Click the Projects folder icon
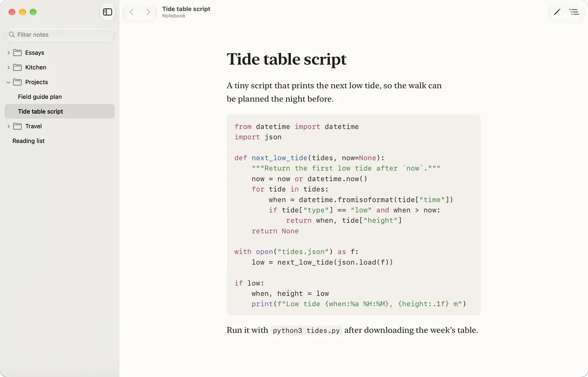Viewport: 588px width, 377px height. pyautogui.click(x=17, y=82)
